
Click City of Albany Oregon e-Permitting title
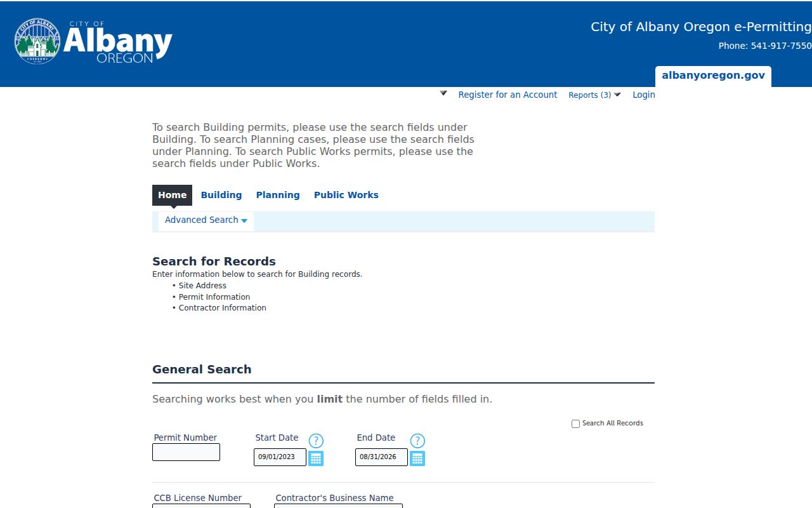click(701, 27)
